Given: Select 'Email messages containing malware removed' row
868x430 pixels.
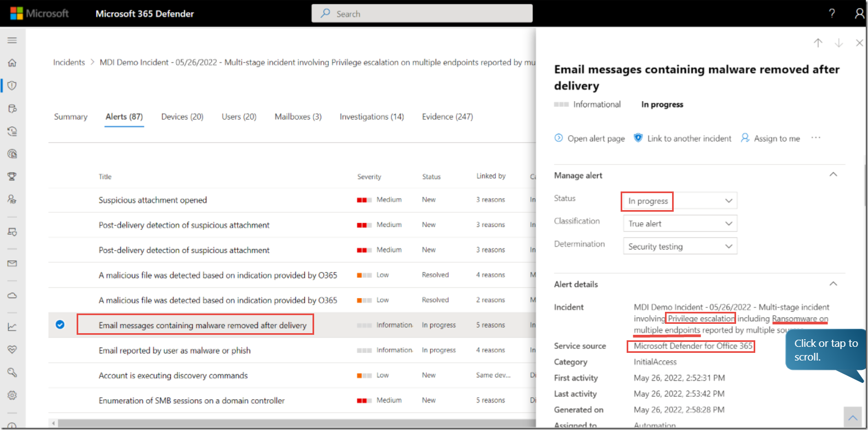Looking at the screenshot, I should tap(292, 325).
